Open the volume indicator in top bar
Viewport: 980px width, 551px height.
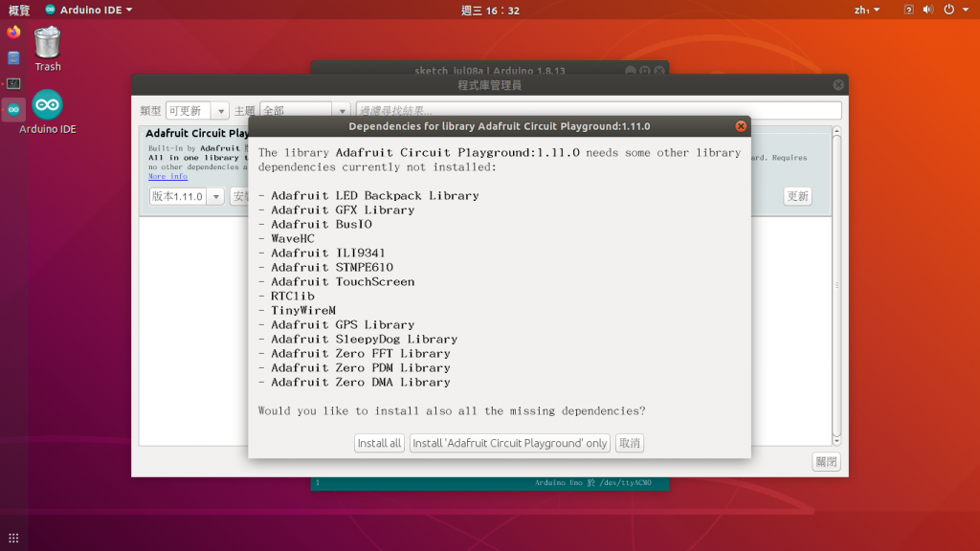[928, 10]
